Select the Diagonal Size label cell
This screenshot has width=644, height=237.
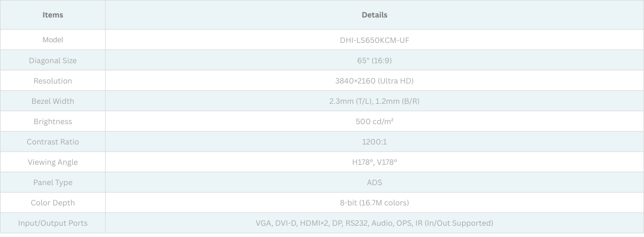[53, 60]
